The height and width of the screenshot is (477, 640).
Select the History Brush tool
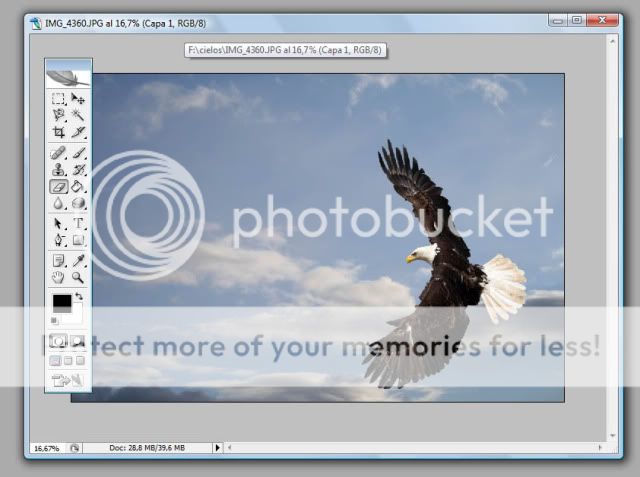point(78,170)
